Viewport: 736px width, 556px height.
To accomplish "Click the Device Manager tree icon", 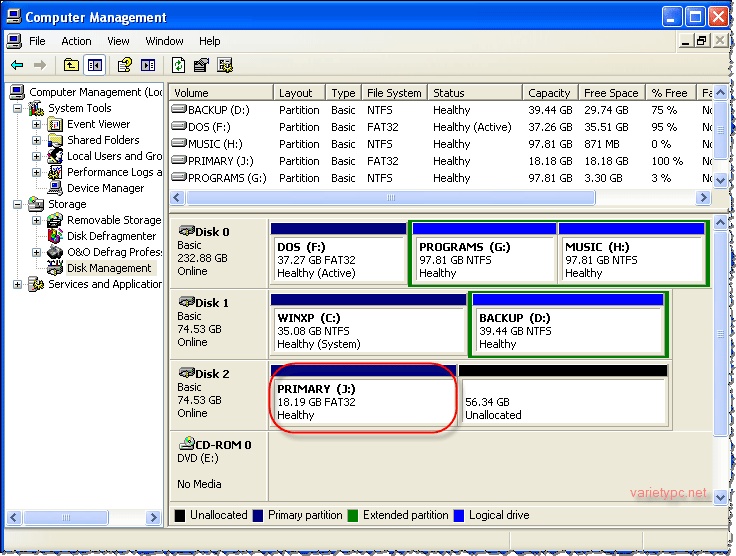I will click(x=55, y=188).
